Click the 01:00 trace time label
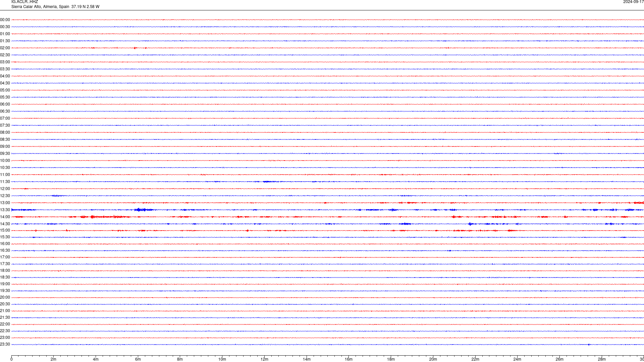Viewport: 644px width, 362px height. pyautogui.click(x=5, y=34)
